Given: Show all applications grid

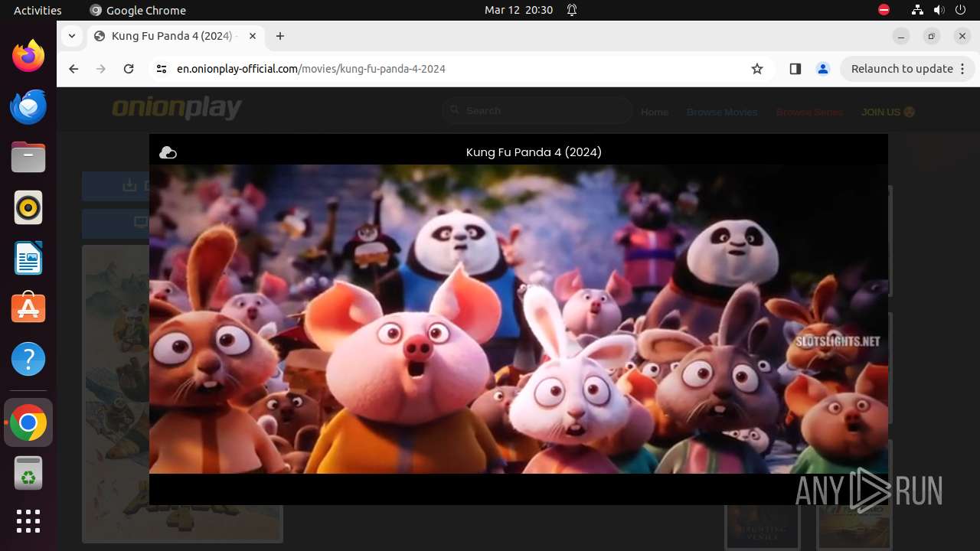Looking at the screenshot, I should (x=28, y=521).
